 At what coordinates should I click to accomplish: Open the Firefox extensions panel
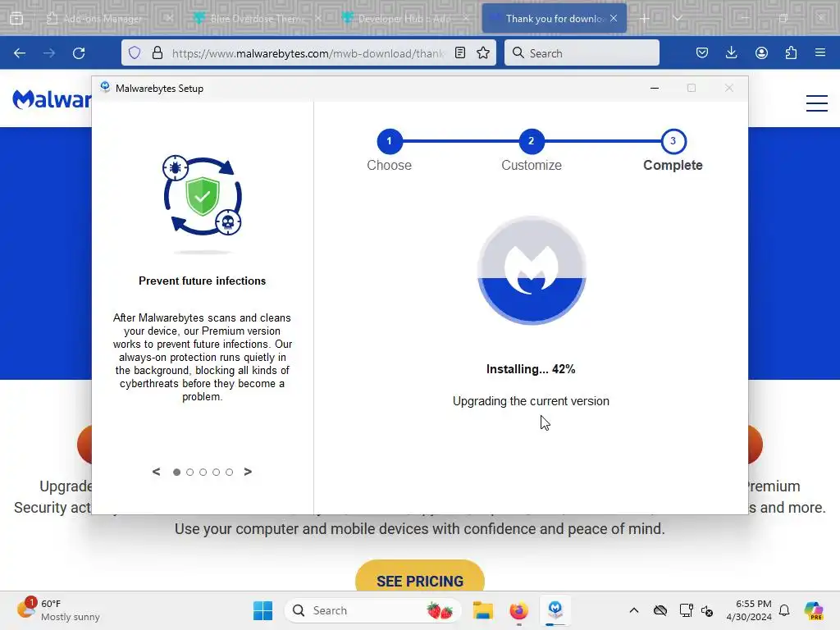point(791,53)
